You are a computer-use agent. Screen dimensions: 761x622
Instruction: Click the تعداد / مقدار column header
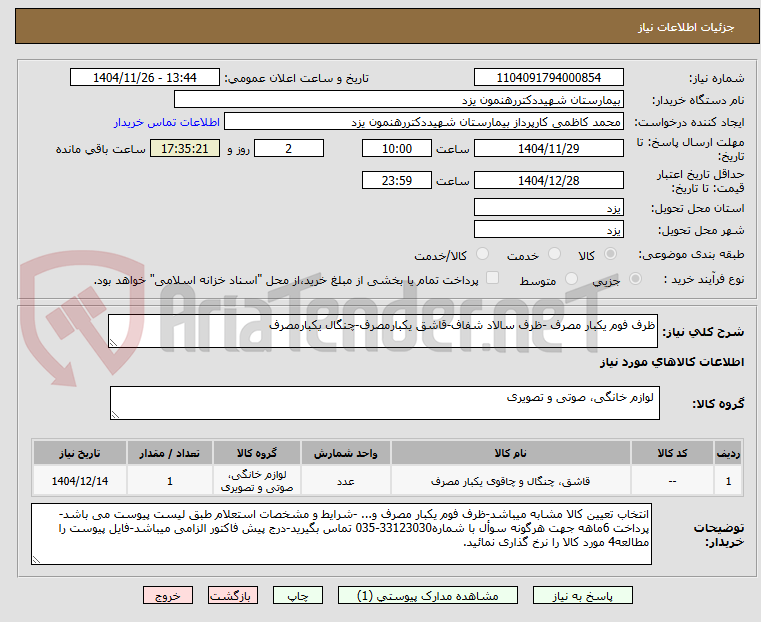coord(169,453)
